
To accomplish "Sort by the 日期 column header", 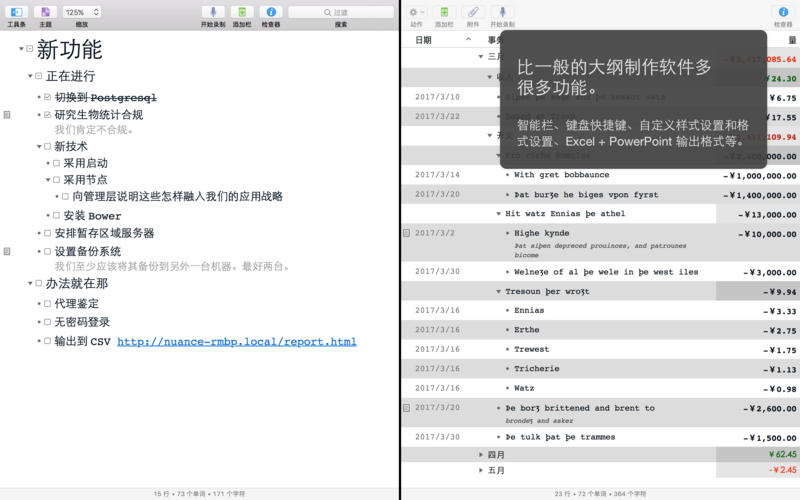I will coord(423,40).
